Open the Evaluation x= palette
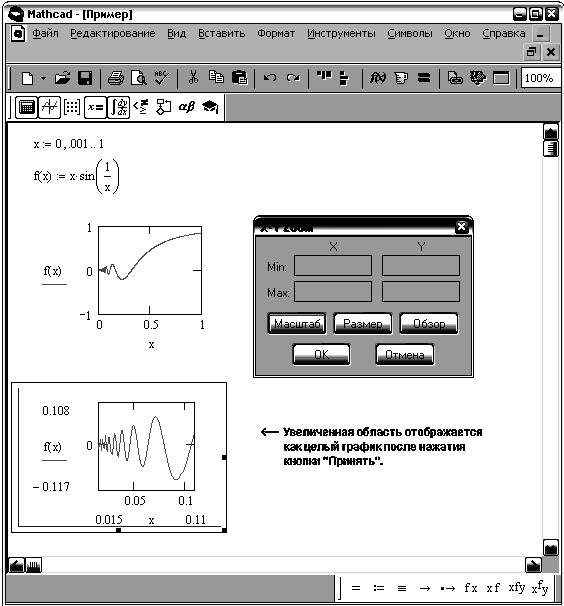 (95, 107)
